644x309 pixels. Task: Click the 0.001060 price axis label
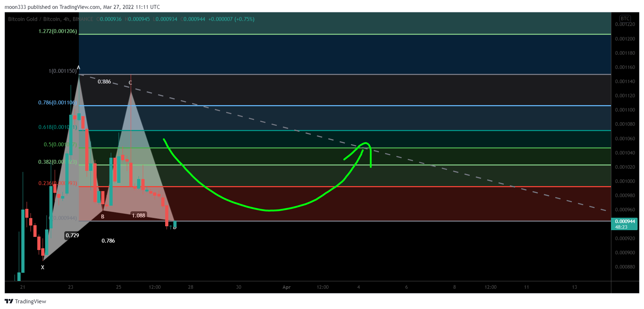[x=625, y=139]
